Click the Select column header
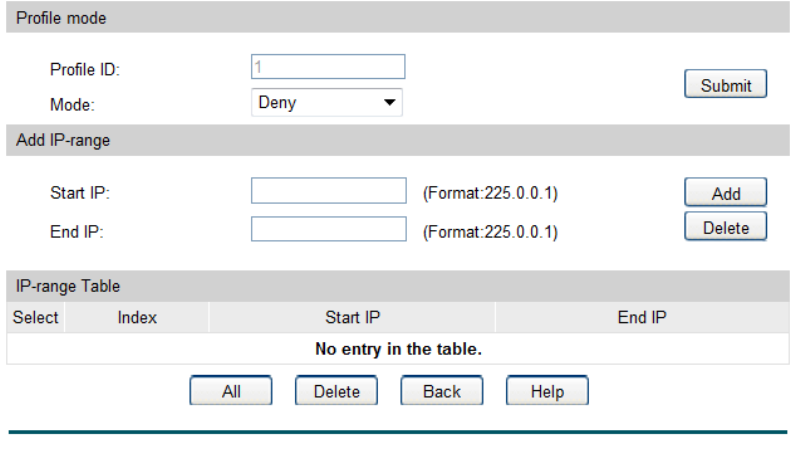Image resolution: width=795 pixels, height=453 pixels. point(35,318)
